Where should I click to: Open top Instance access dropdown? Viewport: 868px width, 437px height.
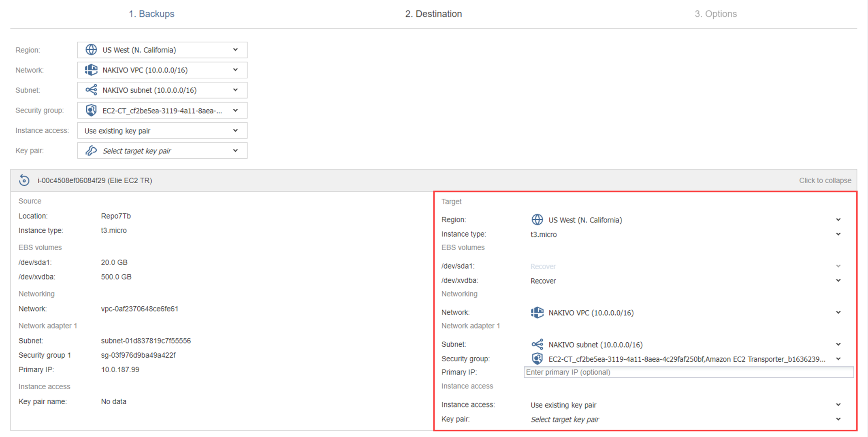(x=162, y=131)
